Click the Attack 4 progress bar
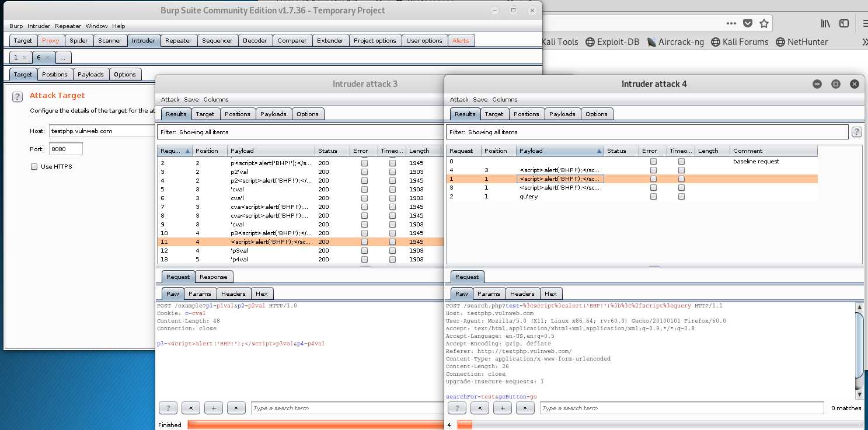 pyautogui.click(x=660, y=425)
